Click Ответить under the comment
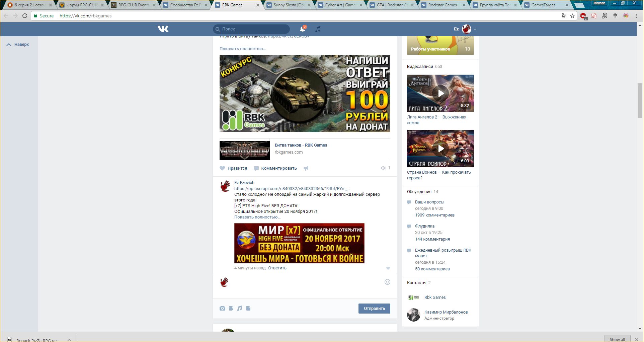 (x=277, y=268)
